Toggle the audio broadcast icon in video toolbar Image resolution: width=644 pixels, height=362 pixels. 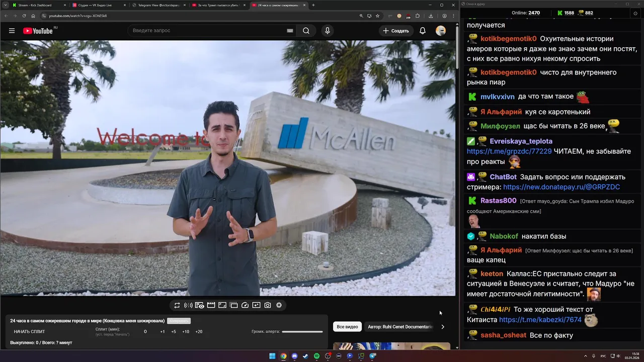188,305
